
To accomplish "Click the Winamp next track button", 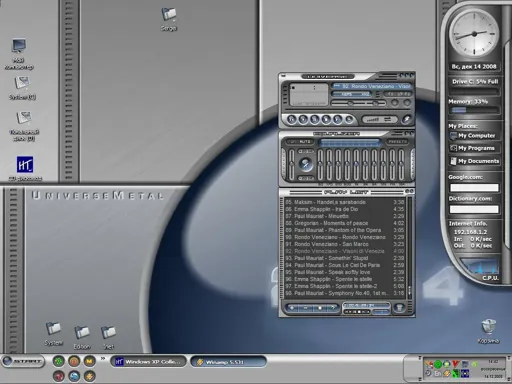I will pyautogui.click(x=337, y=119).
